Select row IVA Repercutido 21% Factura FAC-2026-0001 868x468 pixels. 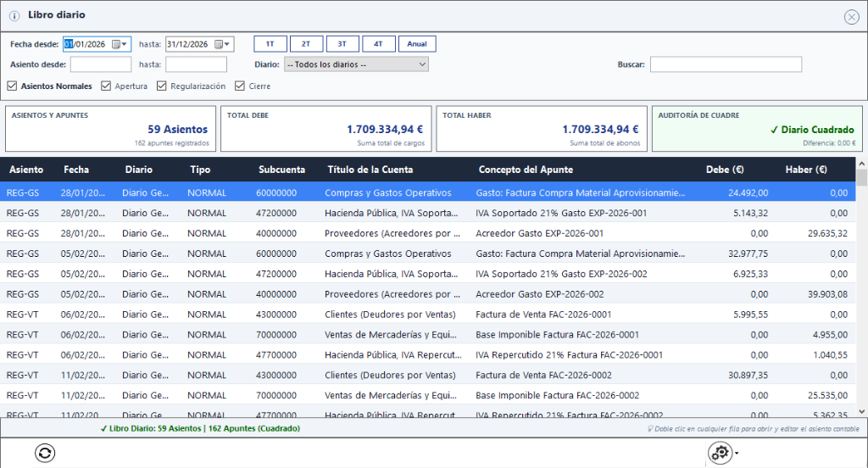(x=427, y=354)
